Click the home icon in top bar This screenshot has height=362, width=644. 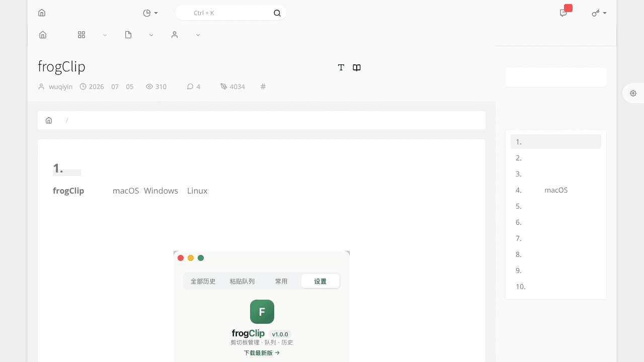click(42, 13)
